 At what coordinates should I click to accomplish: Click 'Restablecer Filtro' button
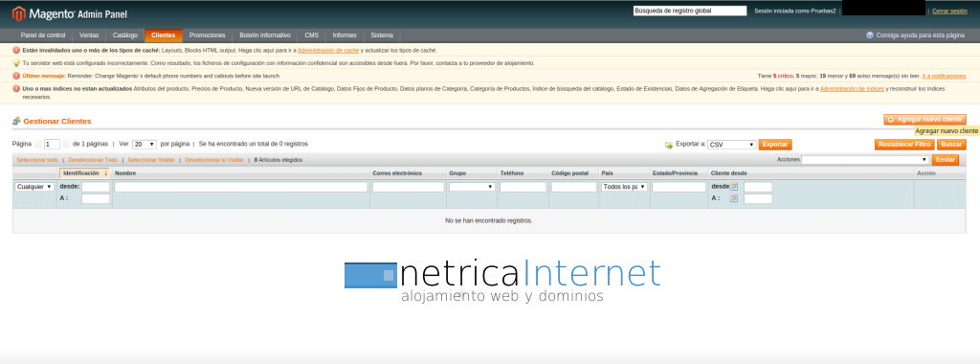[x=905, y=145]
